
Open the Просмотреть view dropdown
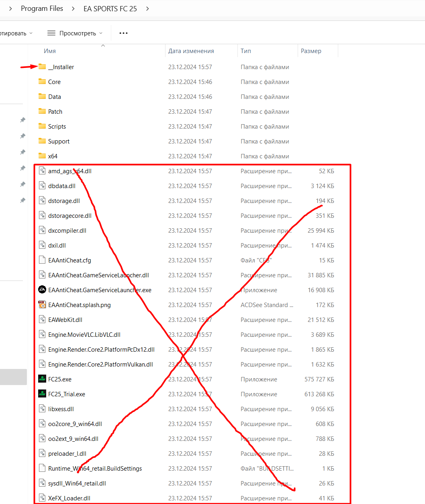75,33
